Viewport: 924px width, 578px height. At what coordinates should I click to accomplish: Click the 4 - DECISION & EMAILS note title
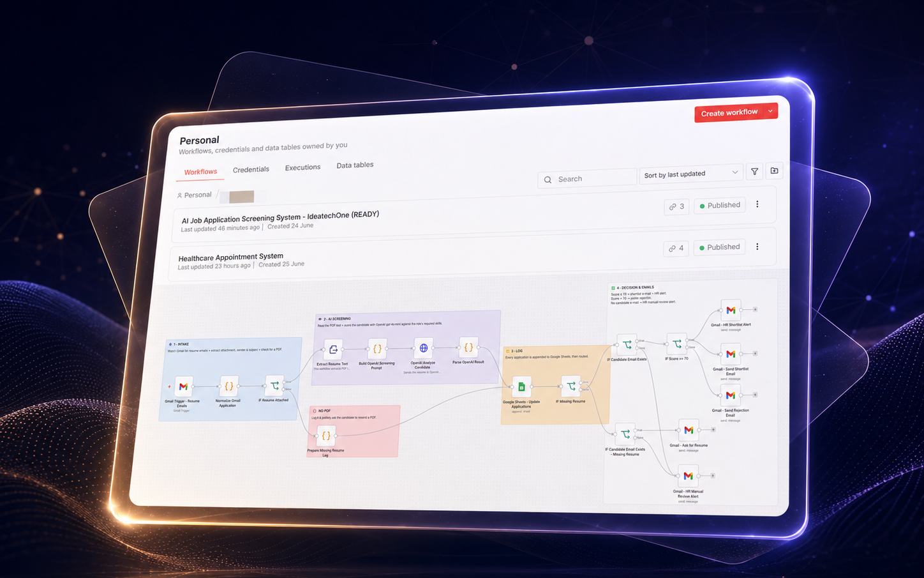pos(636,287)
